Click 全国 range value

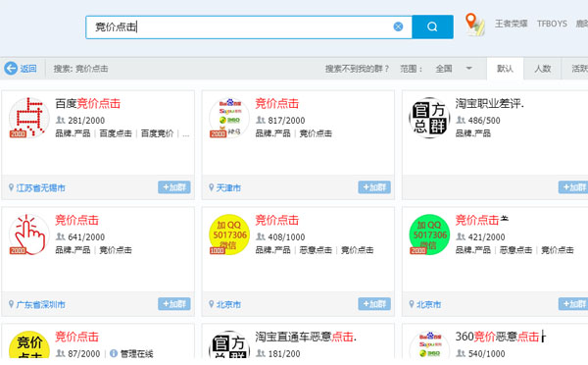point(444,69)
